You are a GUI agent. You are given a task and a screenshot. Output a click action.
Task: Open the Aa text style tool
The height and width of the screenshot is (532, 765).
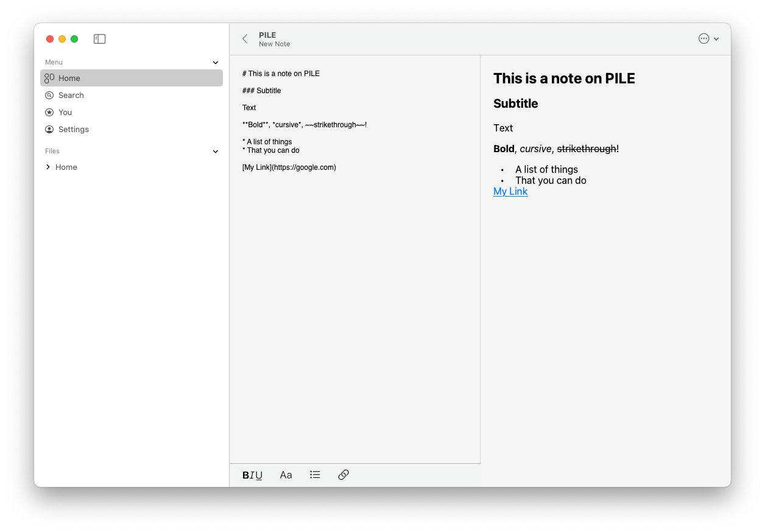[286, 475]
